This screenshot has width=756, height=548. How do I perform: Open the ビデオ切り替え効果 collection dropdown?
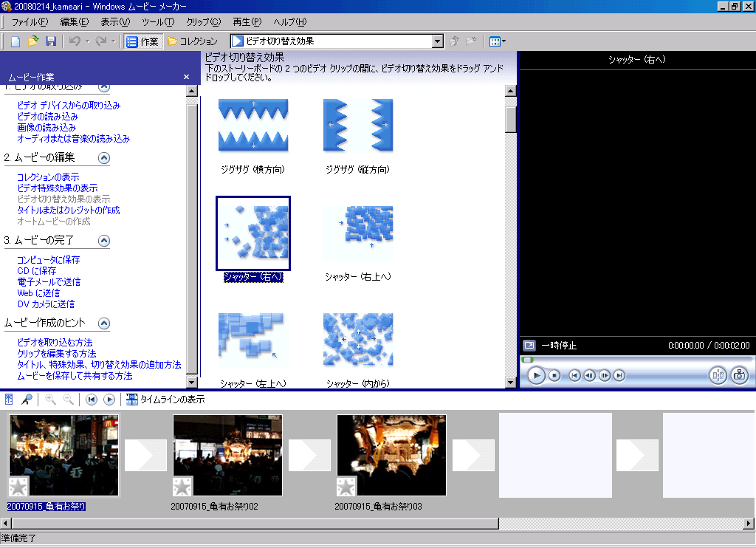[437, 41]
